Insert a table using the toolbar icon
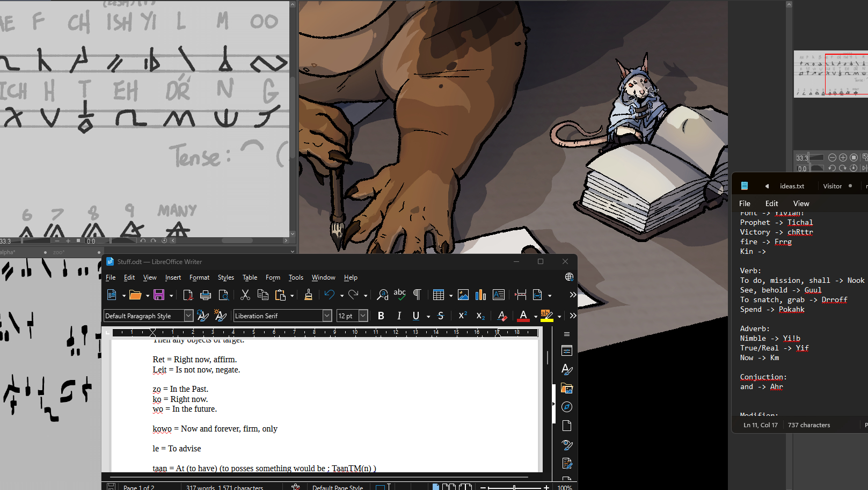This screenshot has width=868, height=490. tap(438, 295)
